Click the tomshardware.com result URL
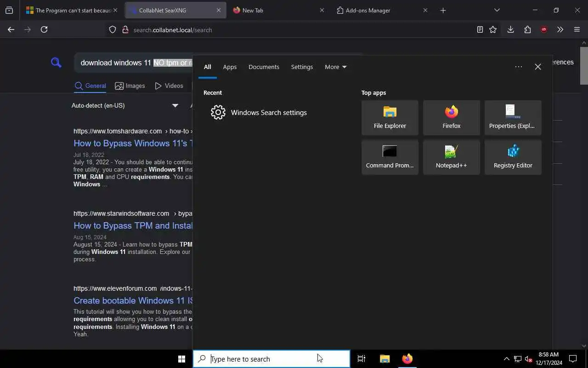This screenshot has width=588, height=368. [x=118, y=131]
